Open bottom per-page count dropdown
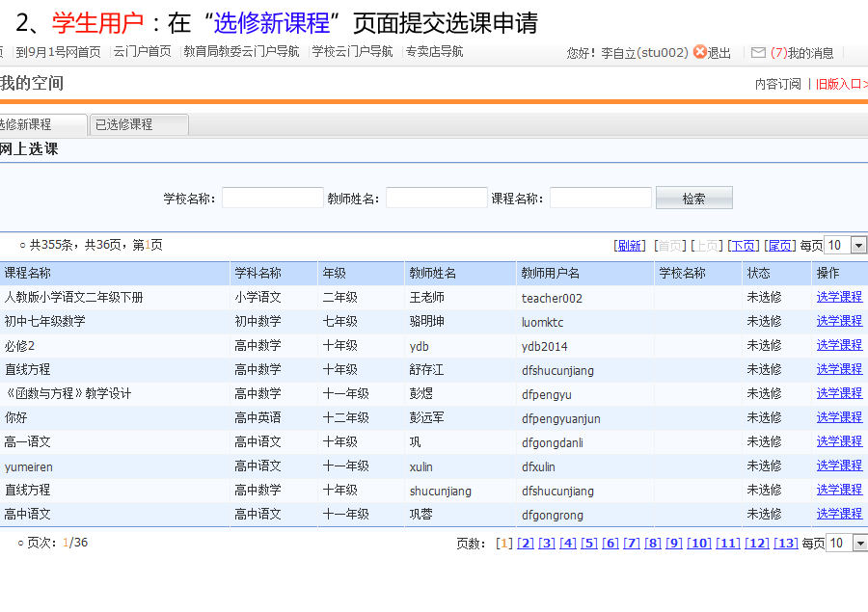Image resolution: width=868 pixels, height=612 pixels. (858, 543)
